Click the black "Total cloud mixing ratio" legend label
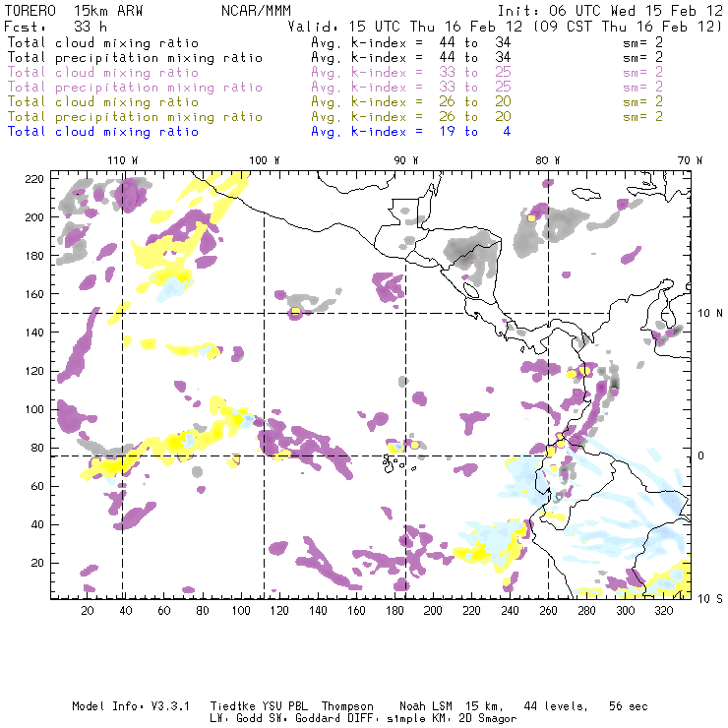 [103, 42]
